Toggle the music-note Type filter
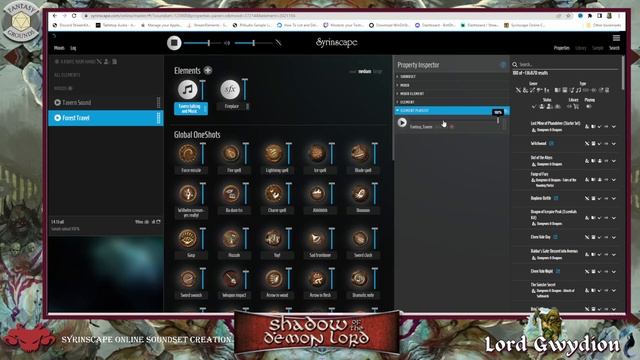640x360 pixels. coord(578,90)
